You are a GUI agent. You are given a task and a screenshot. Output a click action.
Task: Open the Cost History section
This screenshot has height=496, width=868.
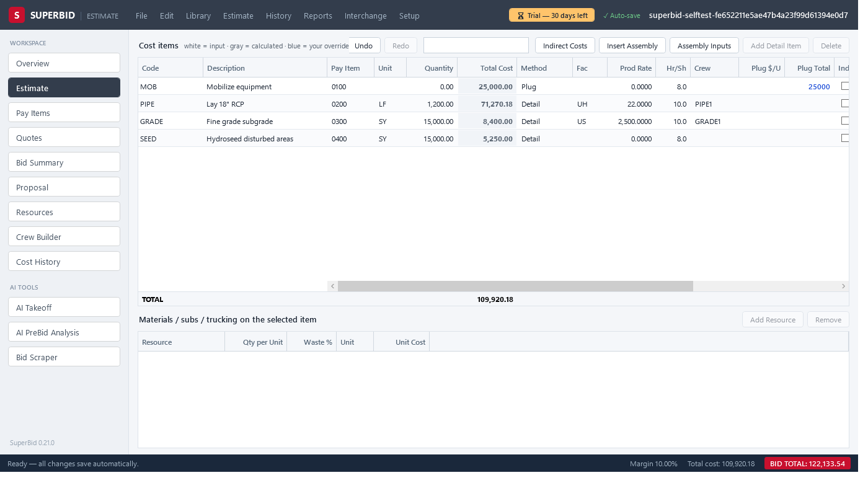[x=64, y=262]
